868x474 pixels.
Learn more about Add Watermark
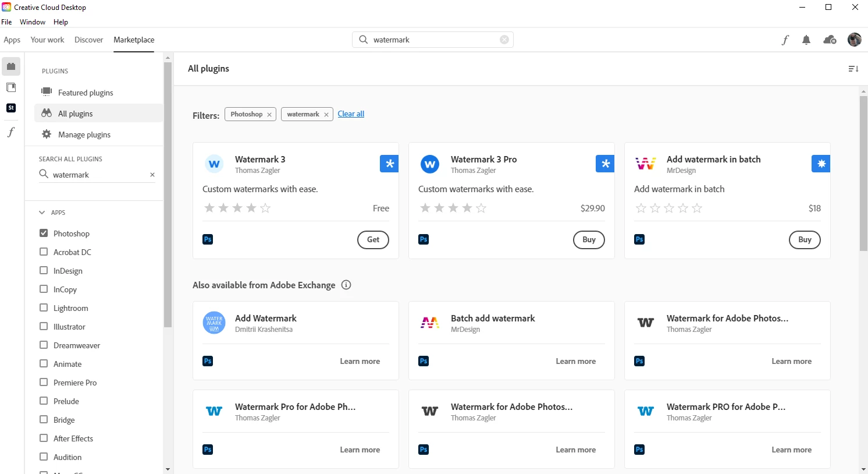point(360,361)
